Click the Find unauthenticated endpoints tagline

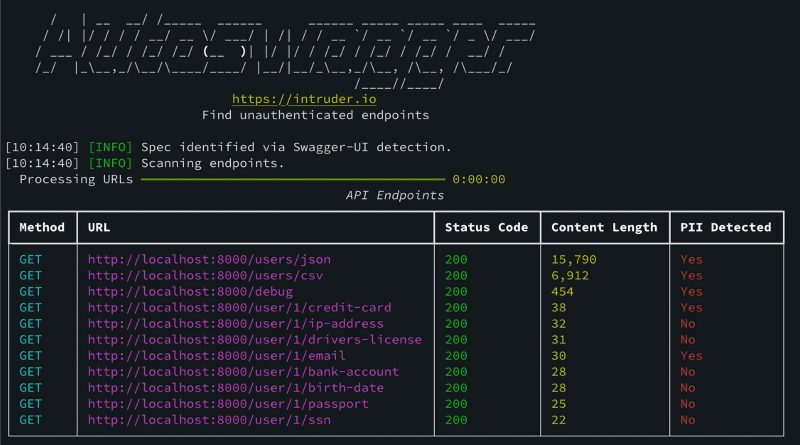pyautogui.click(x=315, y=115)
